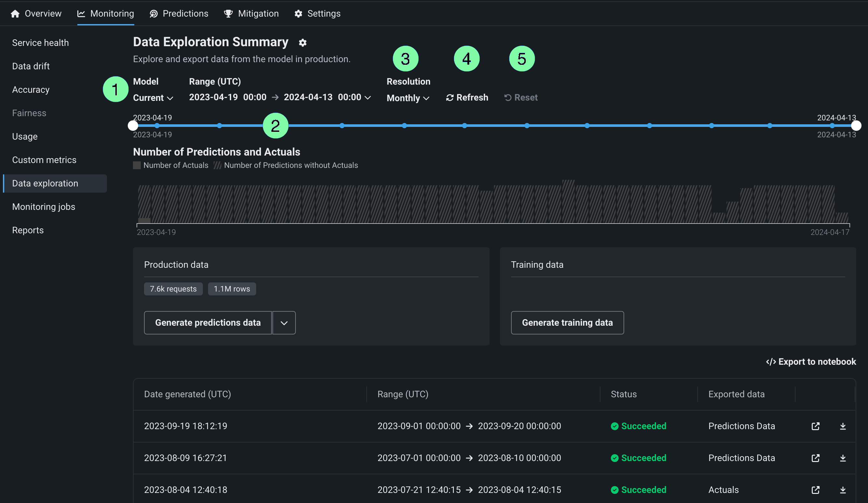Click the Overview home icon
The height and width of the screenshot is (503, 868).
coord(15,14)
